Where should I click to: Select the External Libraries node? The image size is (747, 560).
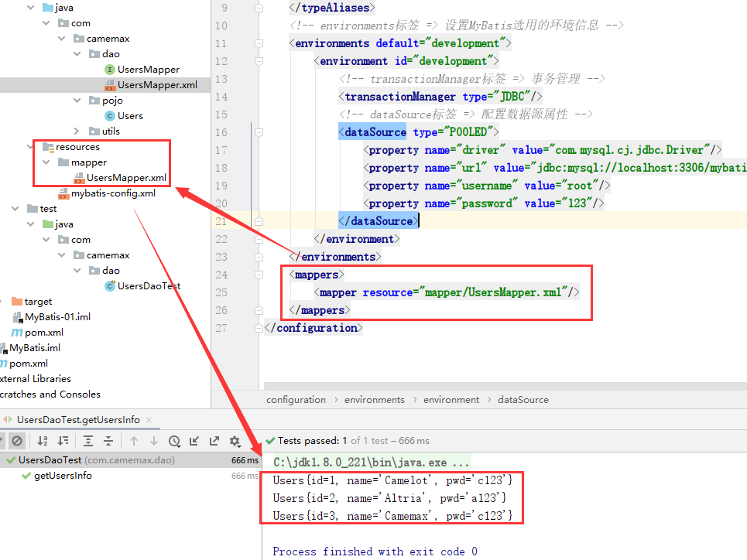click(36, 379)
